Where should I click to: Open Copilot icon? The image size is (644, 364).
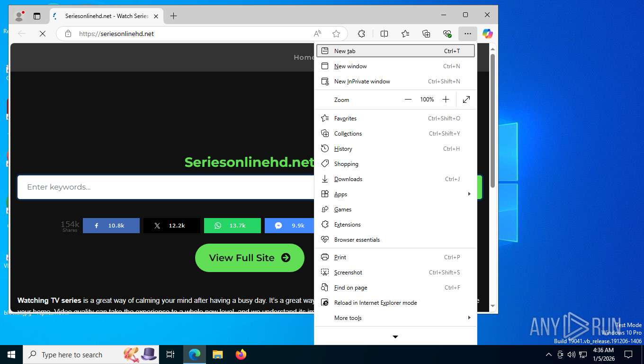pyautogui.click(x=488, y=34)
